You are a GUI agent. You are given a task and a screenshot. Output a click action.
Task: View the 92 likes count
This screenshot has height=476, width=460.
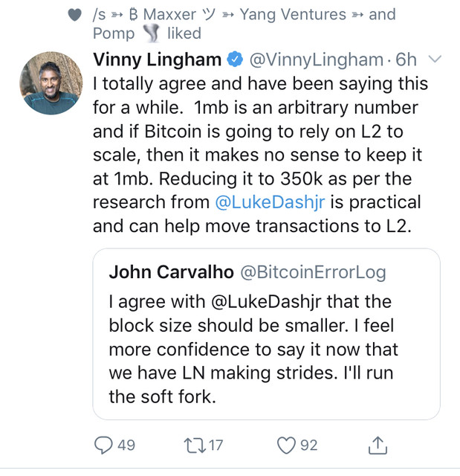308,446
